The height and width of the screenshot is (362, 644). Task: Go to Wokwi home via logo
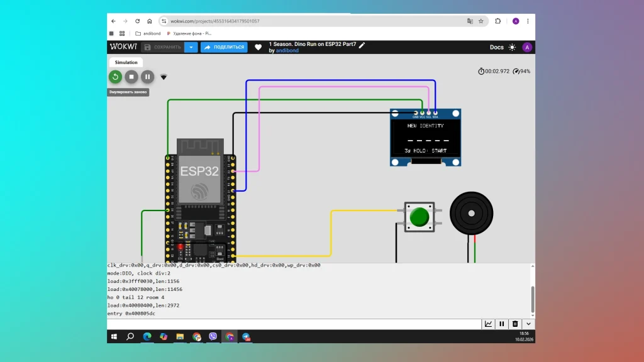coord(123,47)
